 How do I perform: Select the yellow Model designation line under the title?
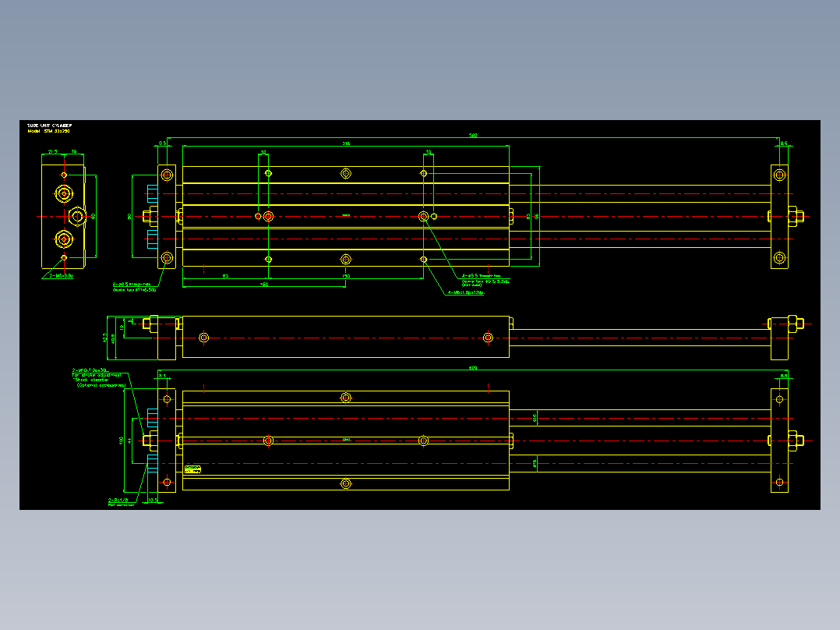[49, 131]
